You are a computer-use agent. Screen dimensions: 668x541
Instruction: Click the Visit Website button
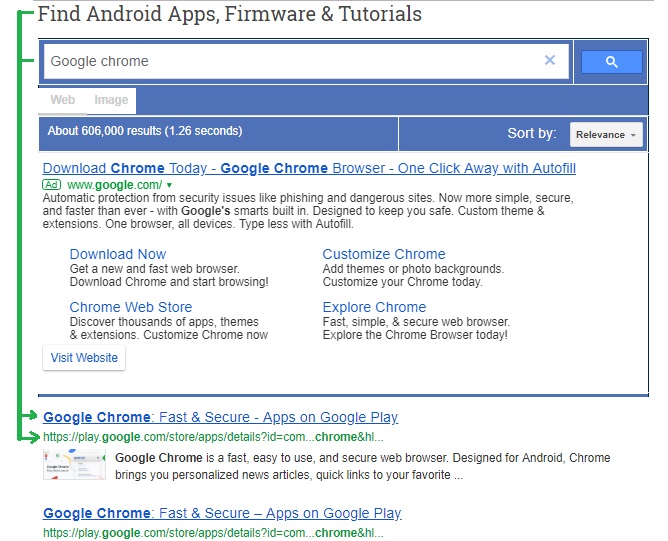click(84, 357)
